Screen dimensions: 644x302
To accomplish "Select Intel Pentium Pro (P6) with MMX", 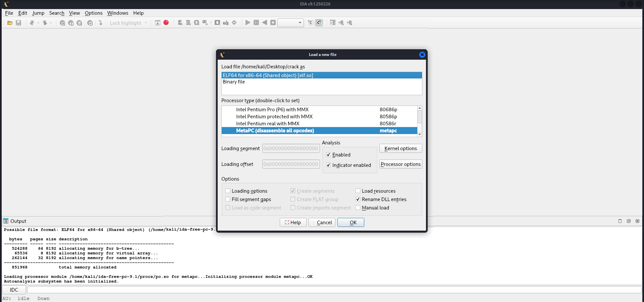I will point(319,110).
